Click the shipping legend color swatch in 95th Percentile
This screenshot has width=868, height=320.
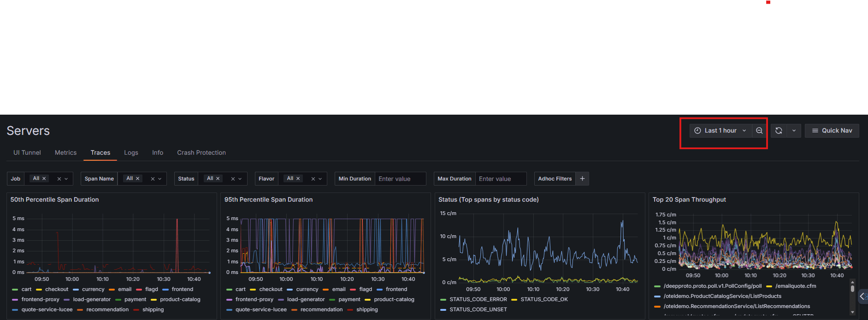coord(350,310)
